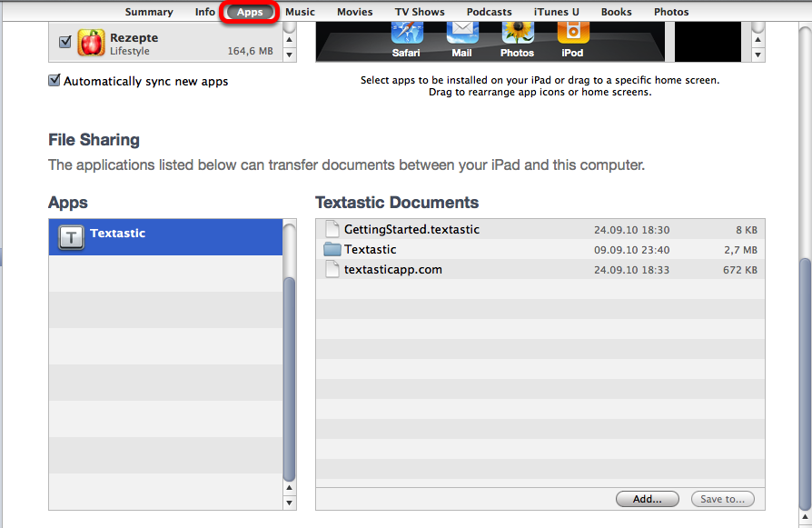This screenshot has width=812, height=528.
Task: Go to the Music tab
Action: click(x=300, y=12)
